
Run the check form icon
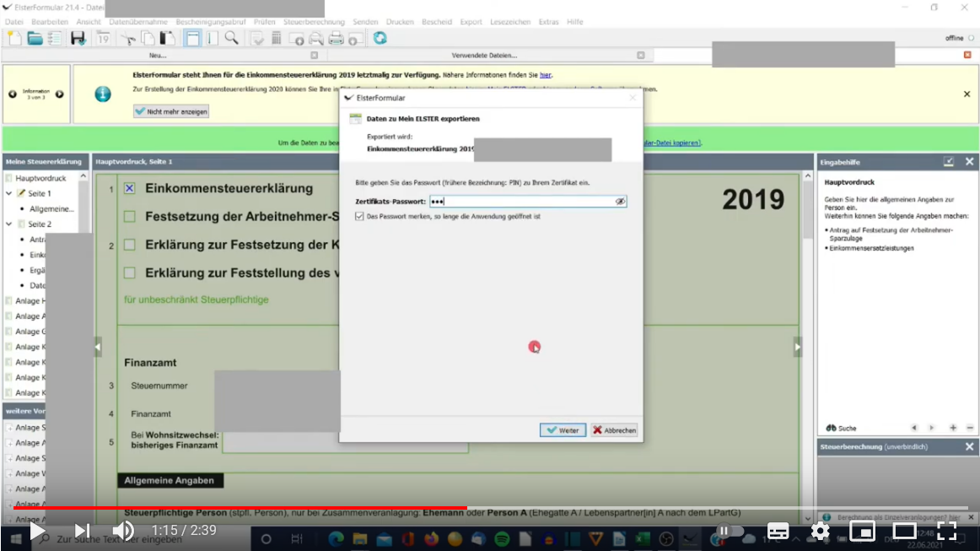257,38
